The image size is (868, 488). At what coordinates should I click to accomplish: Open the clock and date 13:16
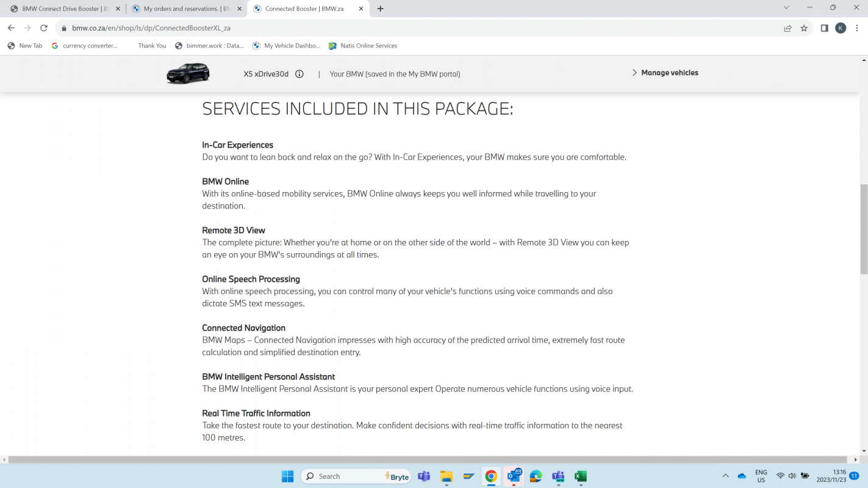pyautogui.click(x=832, y=476)
